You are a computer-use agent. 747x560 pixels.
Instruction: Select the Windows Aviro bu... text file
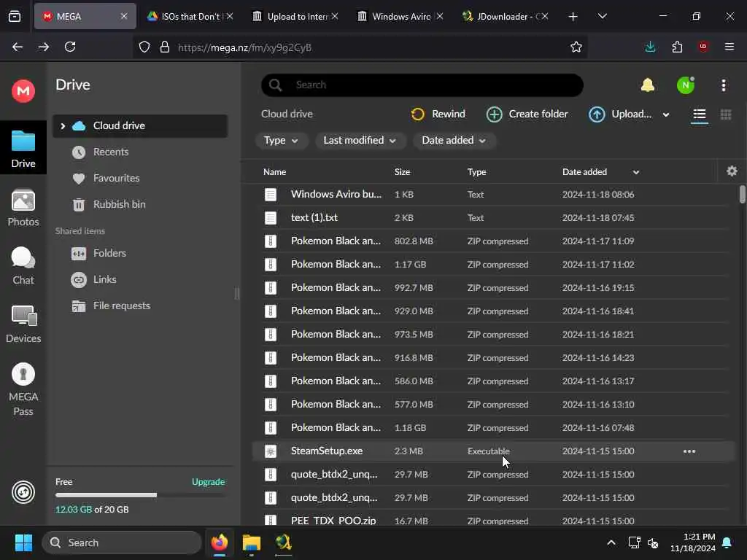pos(493,194)
